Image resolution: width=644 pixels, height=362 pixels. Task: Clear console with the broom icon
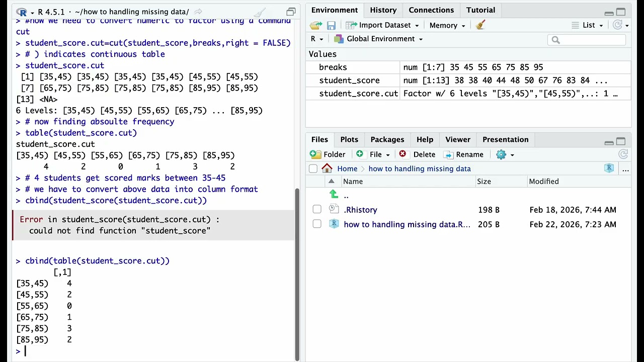coord(260,12)
